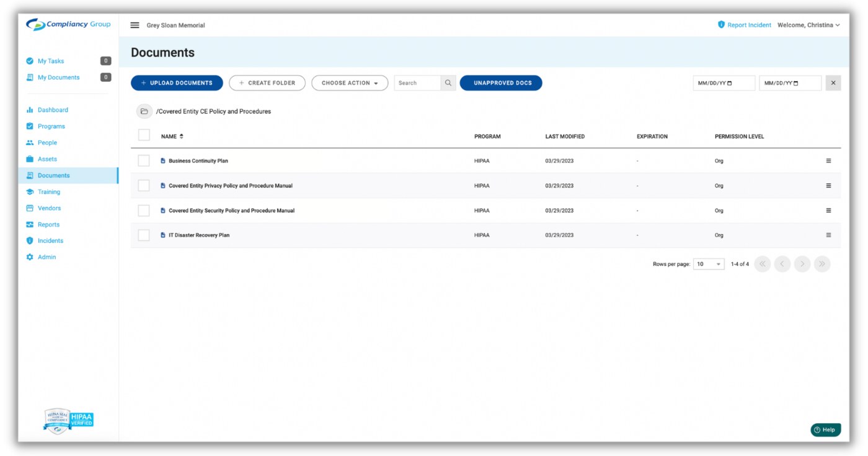Open Dashboard from the sidebar

(x=53, y=110)
